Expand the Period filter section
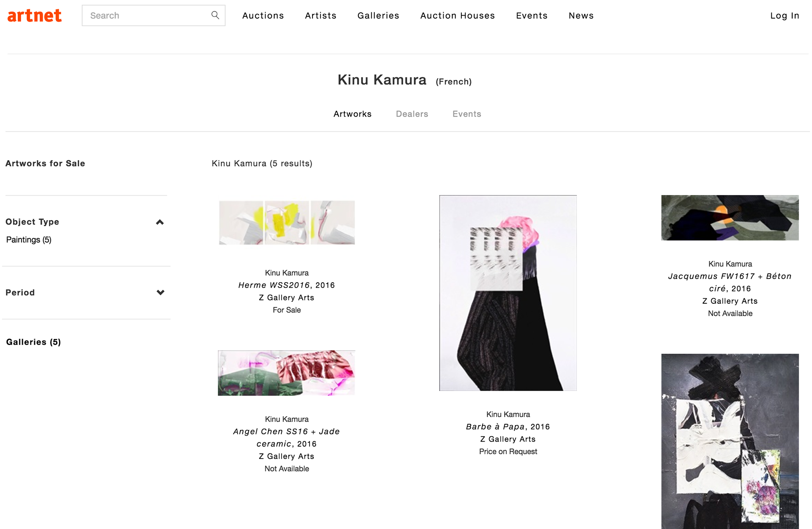 160,292
